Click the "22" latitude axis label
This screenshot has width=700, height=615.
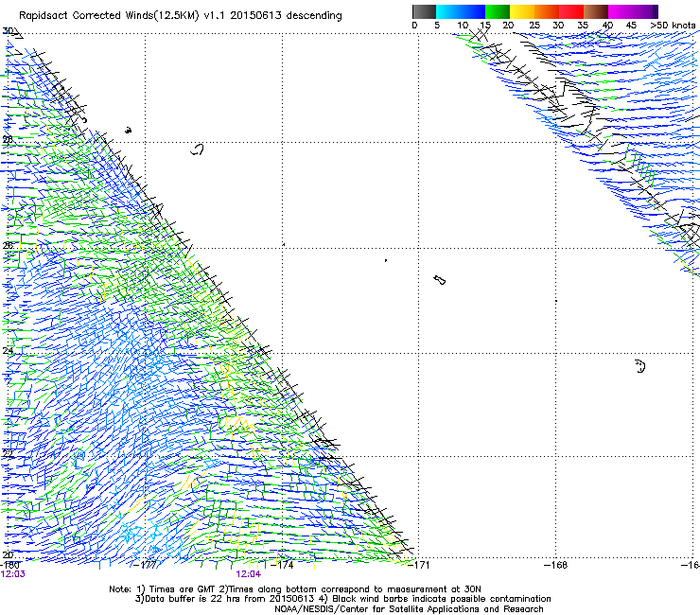pyautogui.click(x=8, y=453)
